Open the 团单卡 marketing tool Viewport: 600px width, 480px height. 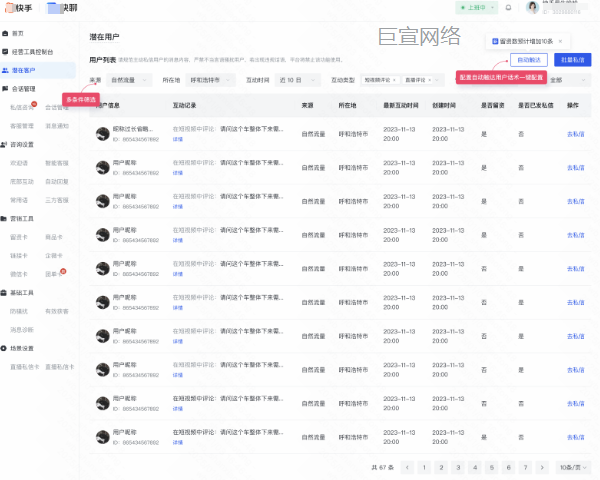[x=54, y=274]
